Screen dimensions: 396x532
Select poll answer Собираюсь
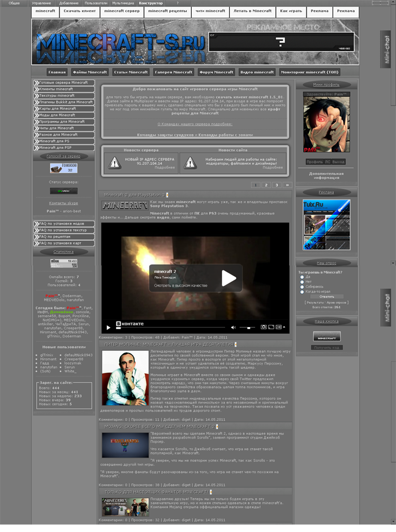click(302, 287)
